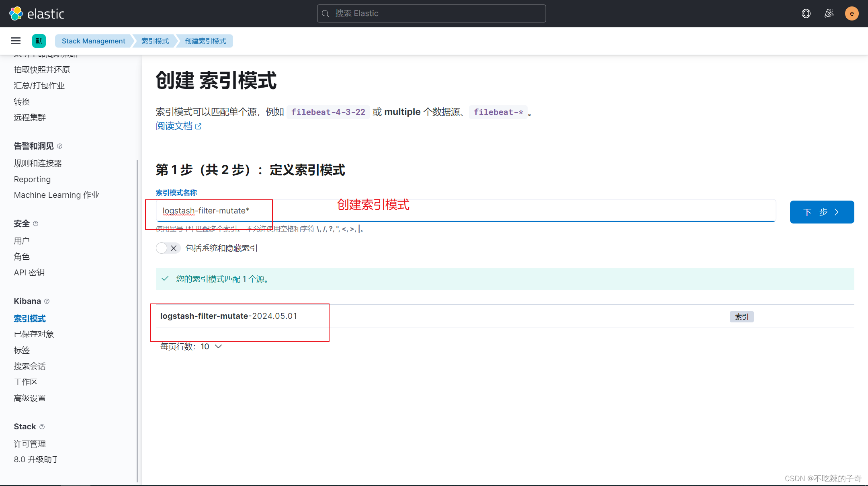Click the Stack Management breadcrumb
Image resolution: width=868 pixels, height=486 pixels.
point(93,41)
